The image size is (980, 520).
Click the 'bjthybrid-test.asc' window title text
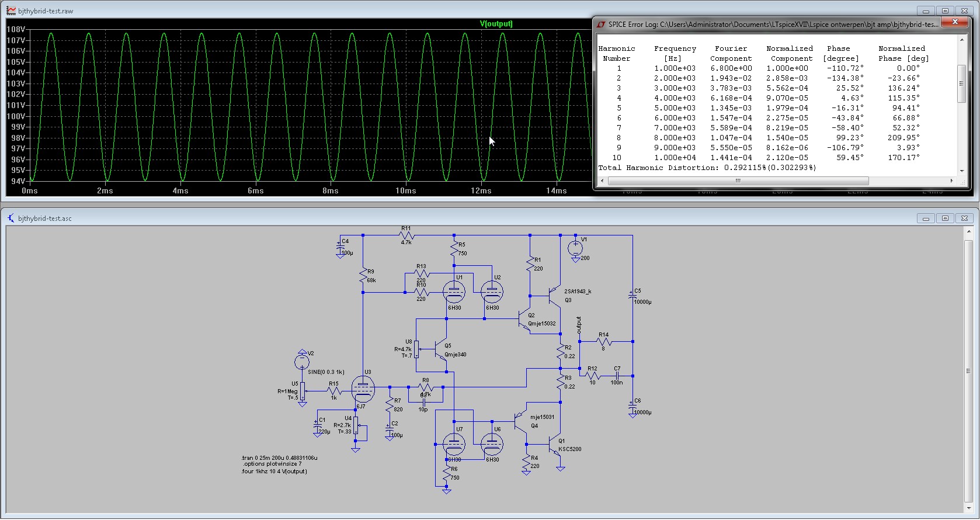(44, 219)
